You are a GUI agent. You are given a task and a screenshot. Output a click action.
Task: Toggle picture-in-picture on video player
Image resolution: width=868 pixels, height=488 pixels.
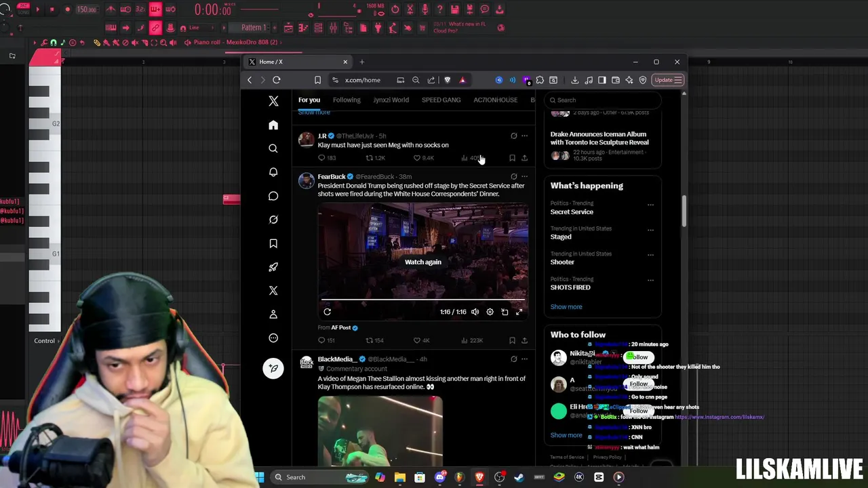click(505, 312)
